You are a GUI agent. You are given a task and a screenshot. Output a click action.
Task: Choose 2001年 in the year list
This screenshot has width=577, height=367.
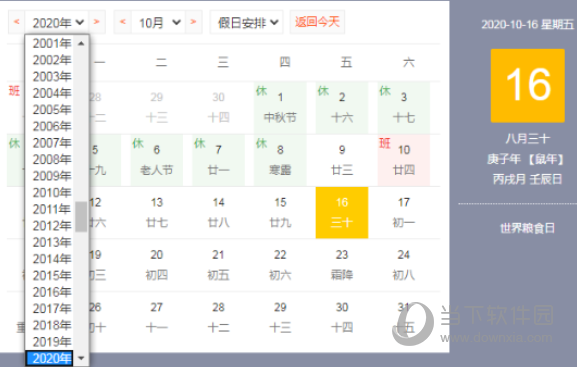pos(50,43)
